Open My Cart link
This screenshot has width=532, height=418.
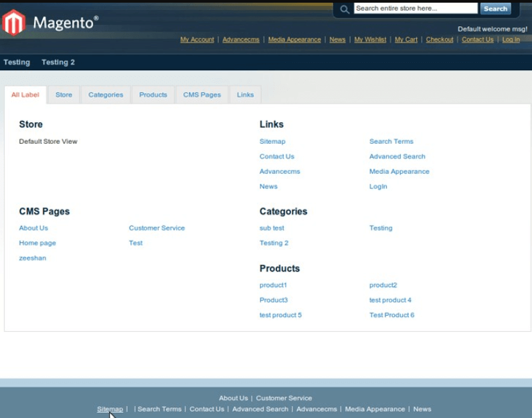pos(406,39)
